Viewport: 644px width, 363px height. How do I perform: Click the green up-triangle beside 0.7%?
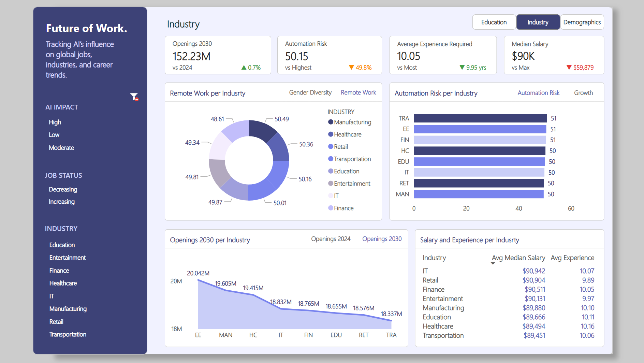244,68
